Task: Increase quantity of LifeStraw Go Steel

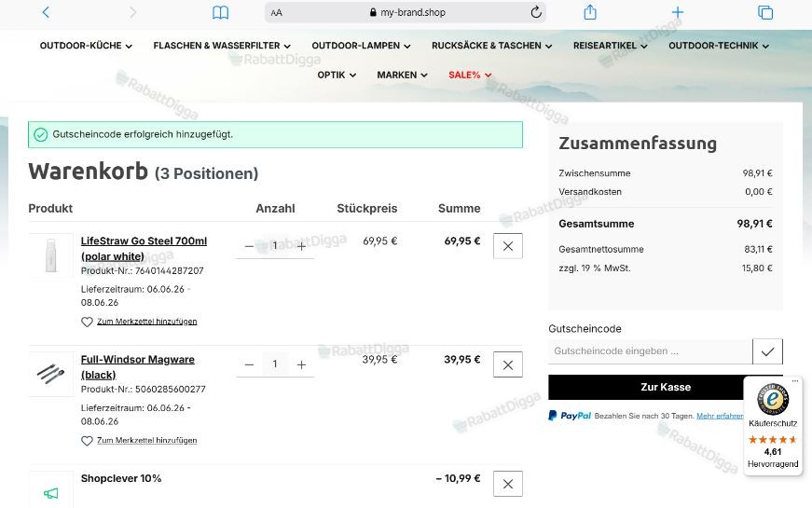Action: [301, 246]
